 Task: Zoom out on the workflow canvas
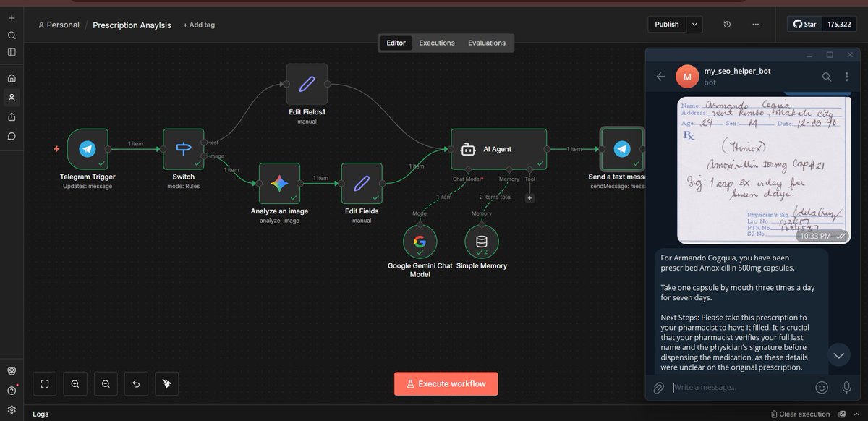pyautogui.click(x=106, y=384)
